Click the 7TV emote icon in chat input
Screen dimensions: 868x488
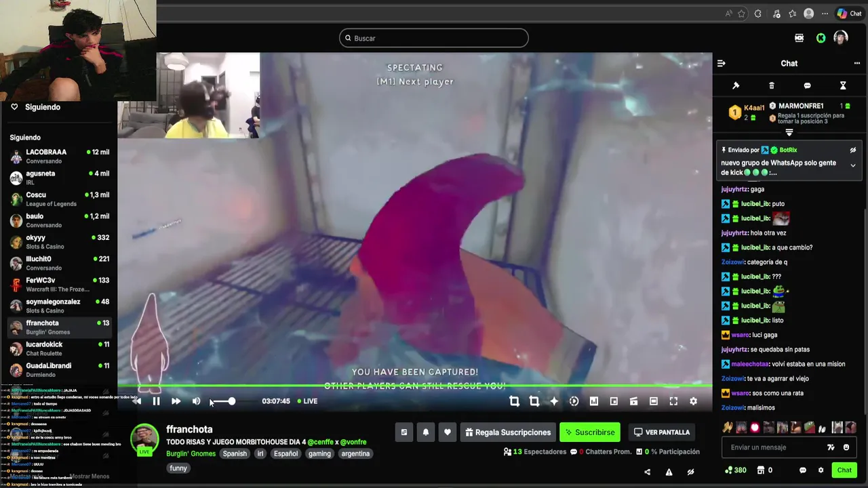pyautogui.click(x=831, y=447)
